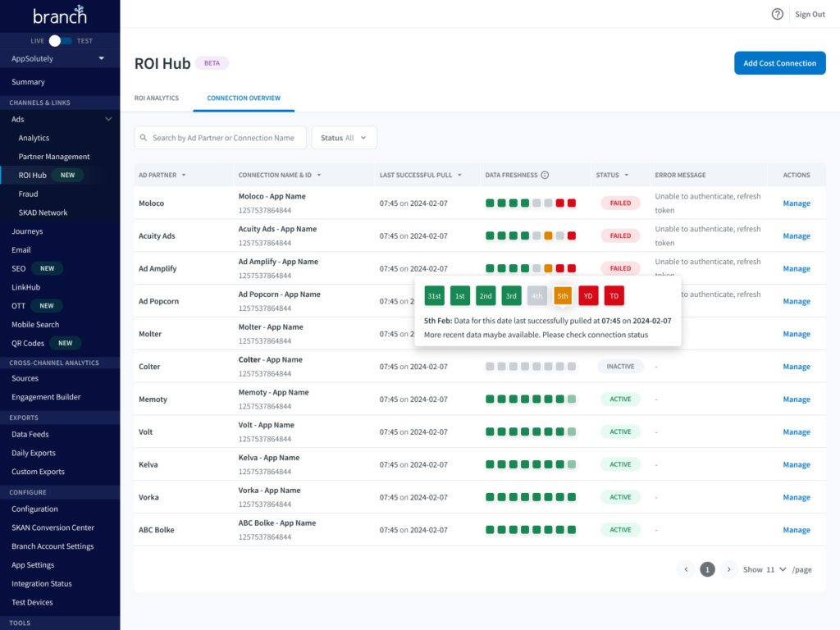Click the 5th Feb freshness square in the tooltip
This screenshot has width=840, height=630.
(563, 295)
